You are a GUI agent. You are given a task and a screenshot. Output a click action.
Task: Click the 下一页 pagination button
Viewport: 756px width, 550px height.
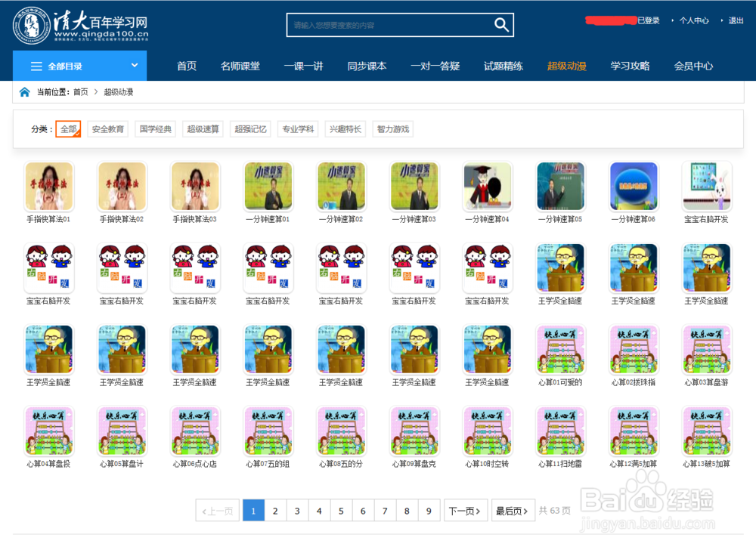(x=466, y=510)
